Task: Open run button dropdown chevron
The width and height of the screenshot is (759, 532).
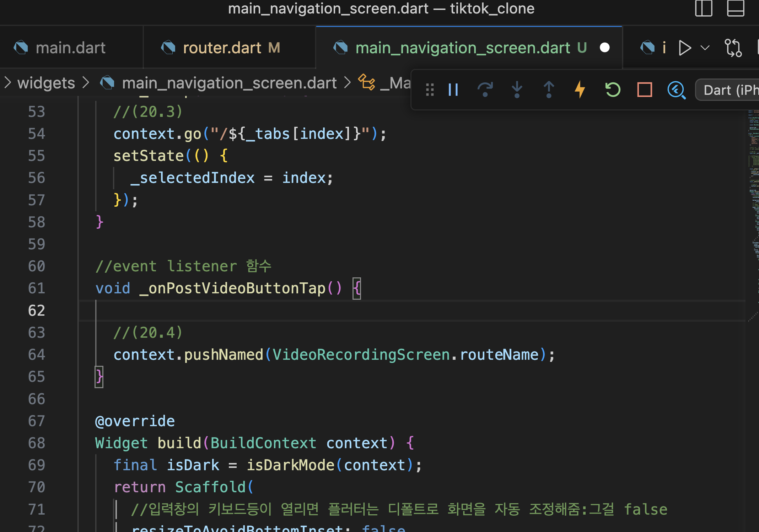Action: 705,48
